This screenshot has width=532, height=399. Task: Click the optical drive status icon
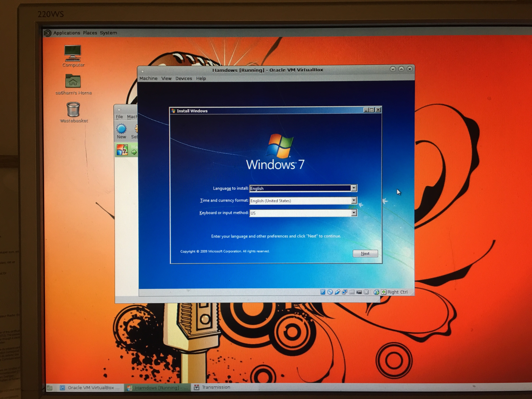(x=330, y=292)
